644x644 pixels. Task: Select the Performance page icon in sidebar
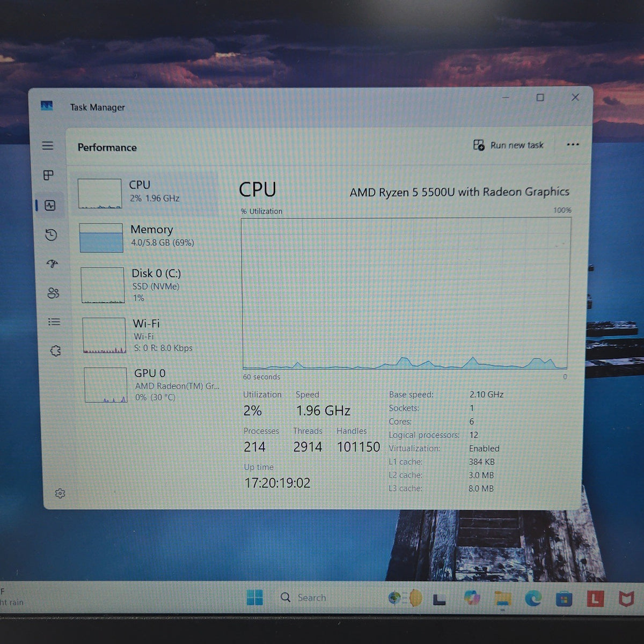pyautogui.click(x=50, y=205)
